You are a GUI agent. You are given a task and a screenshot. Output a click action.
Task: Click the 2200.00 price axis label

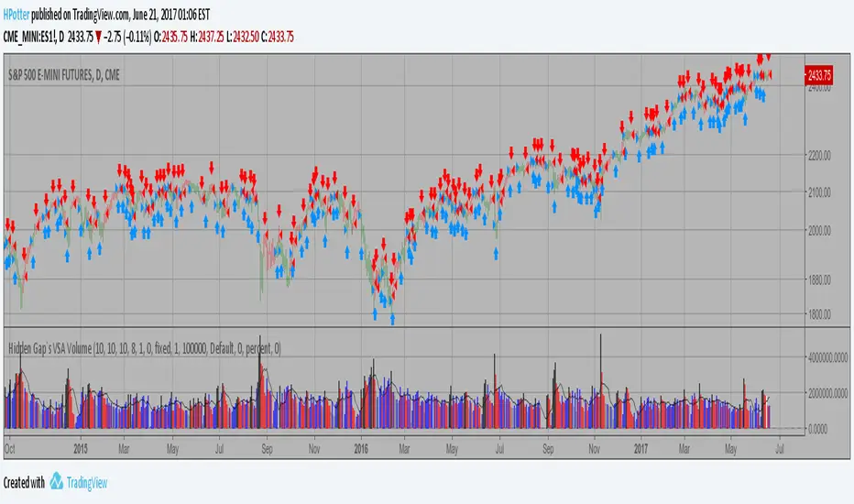(819, 155)
